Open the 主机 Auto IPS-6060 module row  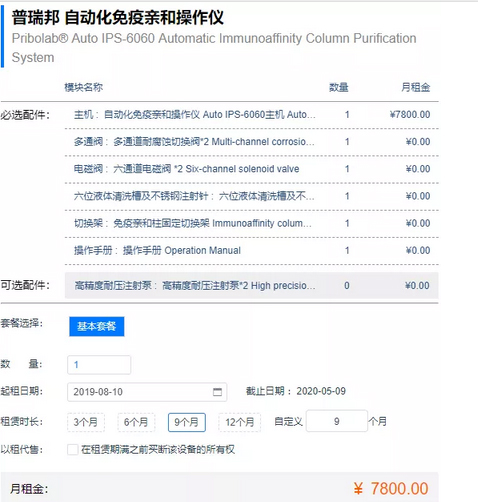[252, 115]
